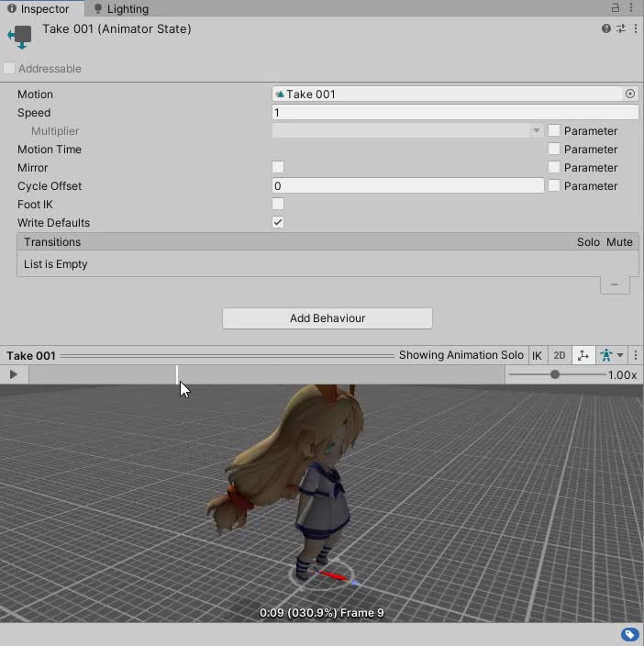The height and width of the screenshot is (646, 644).
Task: Open the preset settings slider icon
Action: [620, 29]
